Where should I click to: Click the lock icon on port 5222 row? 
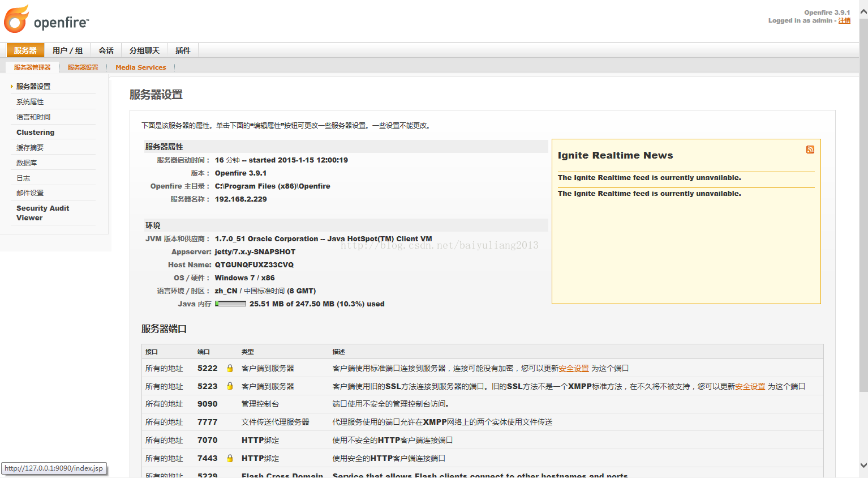click(230, 368)
